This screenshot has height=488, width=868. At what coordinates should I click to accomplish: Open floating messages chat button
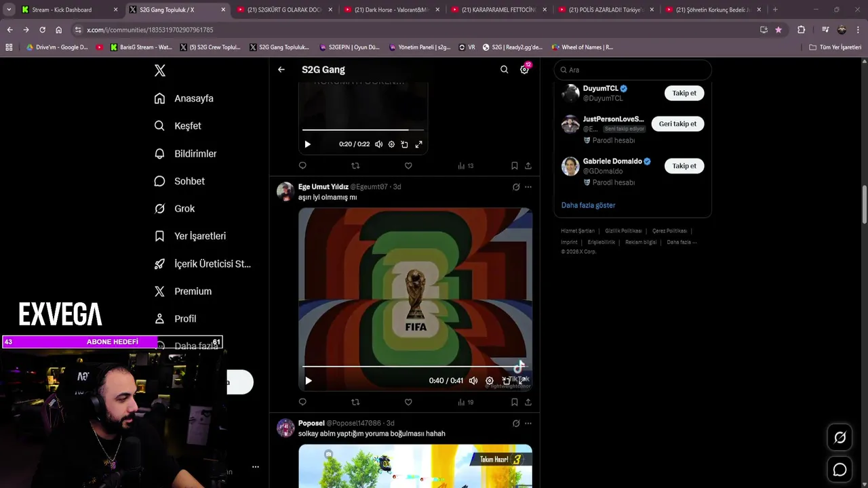(840, 469)
